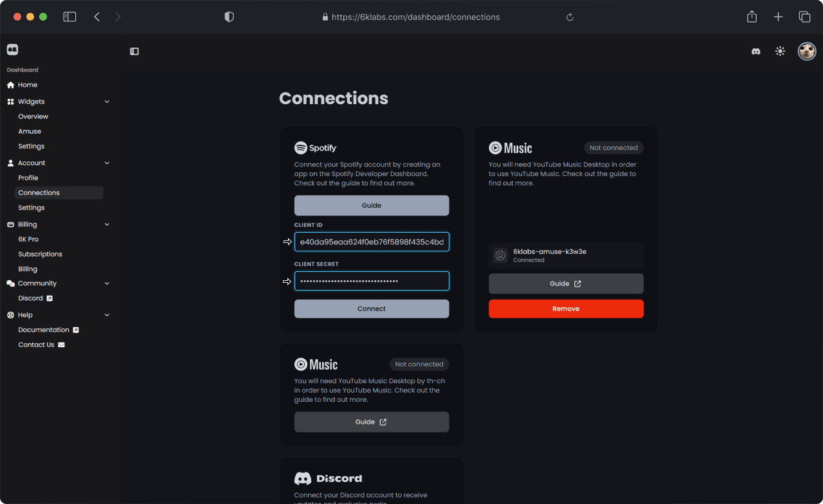
Task: Open the user avatar menu
Action: coord(807,51)
